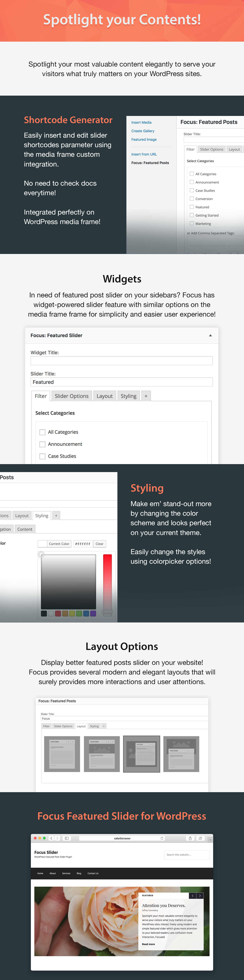Select the purple palette swatch
The image size is (244, 980).
pos(93,613)
